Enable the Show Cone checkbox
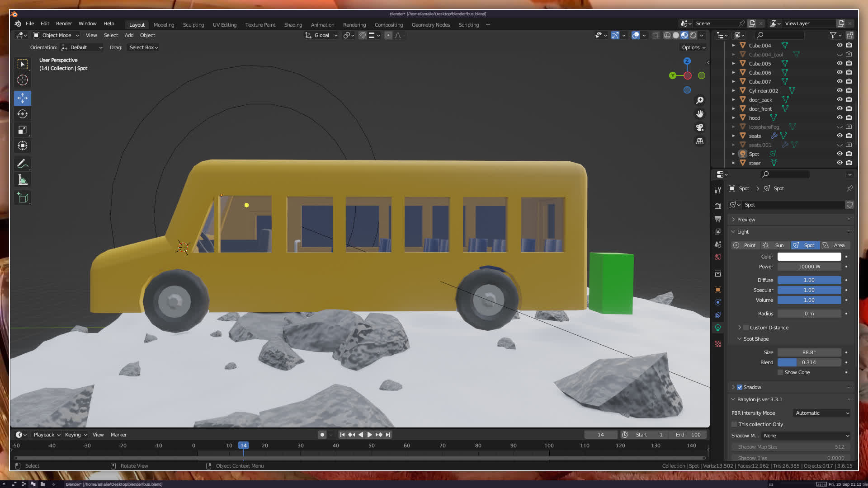Screen dimensions: 868x488 click(x=780, y=372)
